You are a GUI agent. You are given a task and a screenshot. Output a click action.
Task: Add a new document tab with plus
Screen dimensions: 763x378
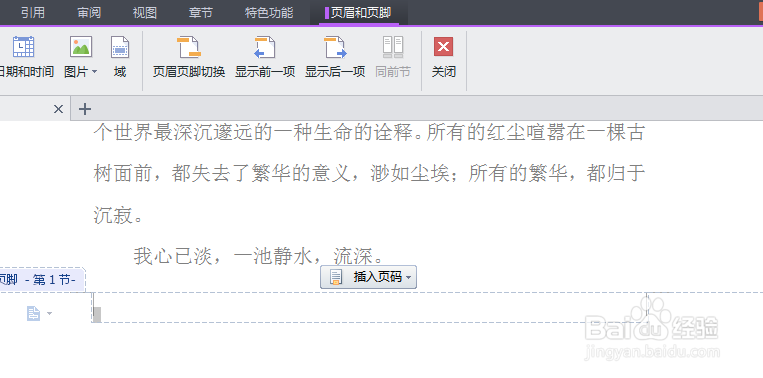click(x=85, y=109)
